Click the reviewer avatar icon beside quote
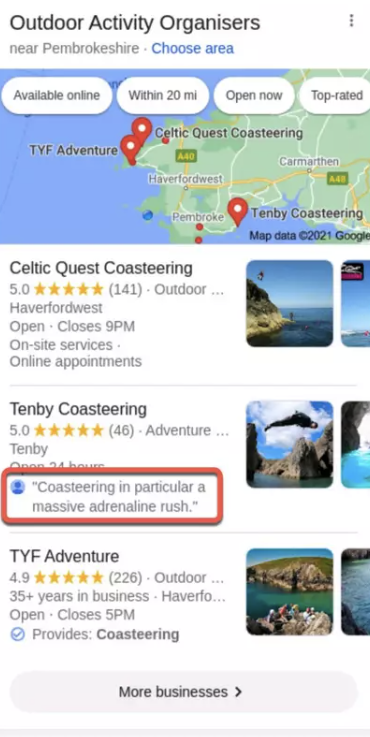Image resolution: width=370 pixels, height=737 pixels. [x=17, y=487]
